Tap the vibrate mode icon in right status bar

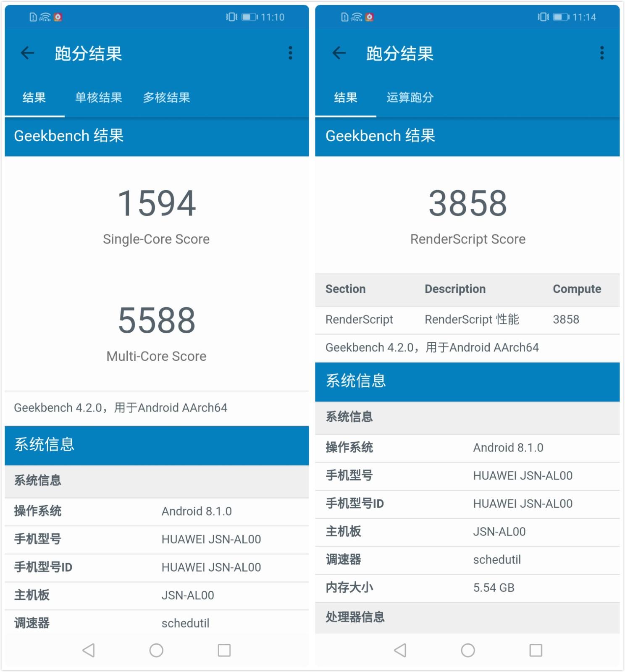(544, 17)
